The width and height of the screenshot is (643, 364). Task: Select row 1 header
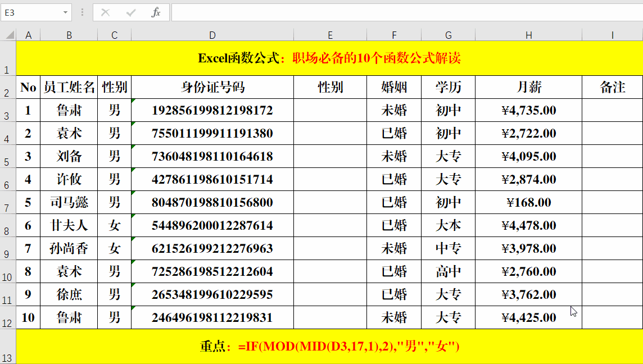(x=8, y=58)
